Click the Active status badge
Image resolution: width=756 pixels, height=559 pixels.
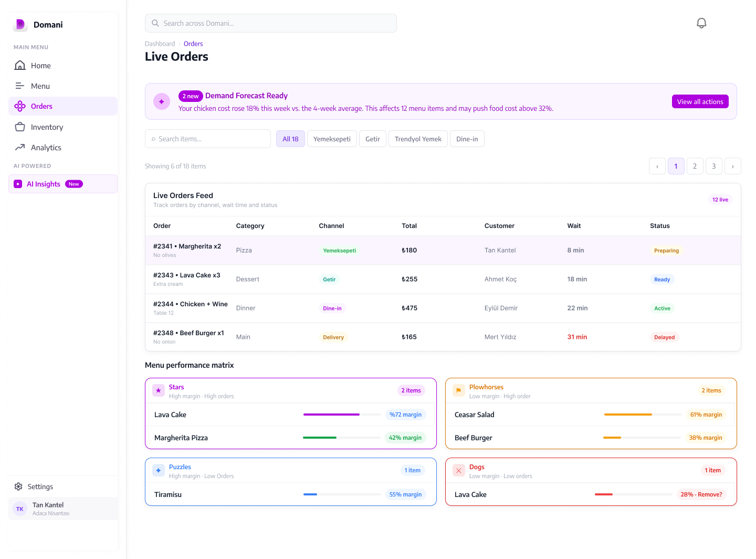pos(662,308)
